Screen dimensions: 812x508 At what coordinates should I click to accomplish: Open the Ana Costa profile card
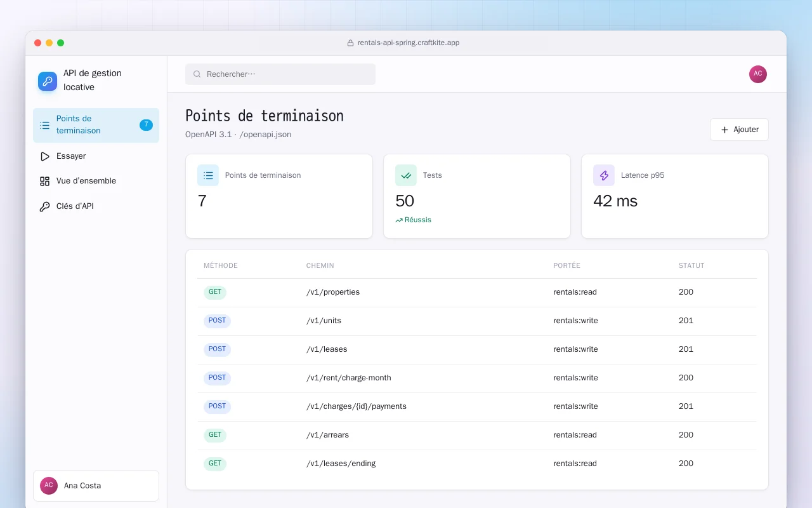[96, 486]
